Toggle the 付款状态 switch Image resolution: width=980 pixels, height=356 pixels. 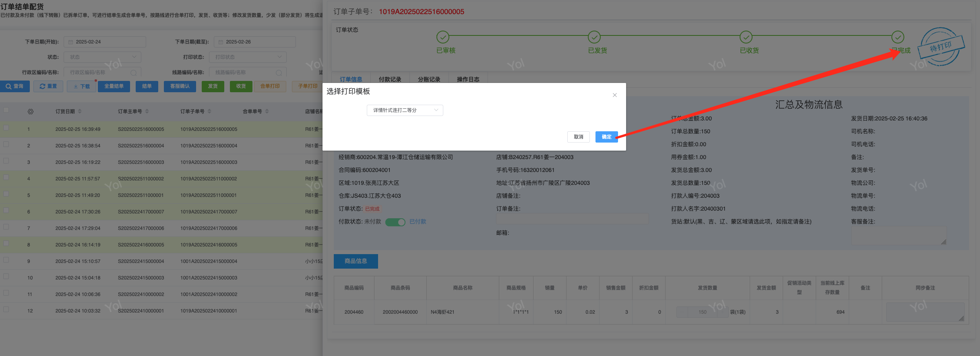click(395, 222)
